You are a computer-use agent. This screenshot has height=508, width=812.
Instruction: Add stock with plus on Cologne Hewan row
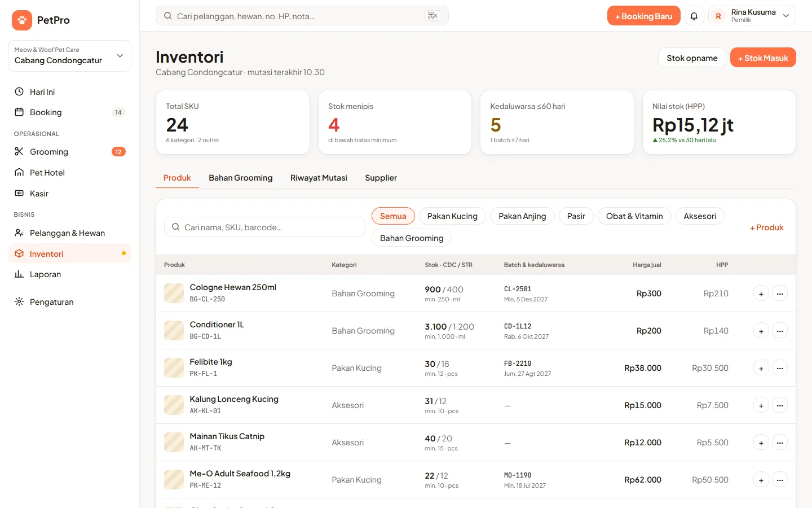tap(761, 294)
